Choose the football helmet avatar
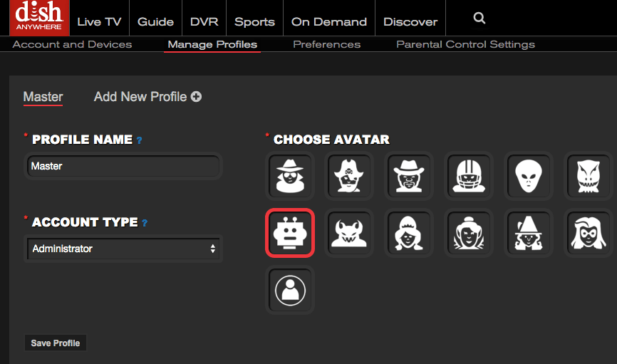This screenshot has width=617, height=364. pyautogui.click(x=468, y=175)
